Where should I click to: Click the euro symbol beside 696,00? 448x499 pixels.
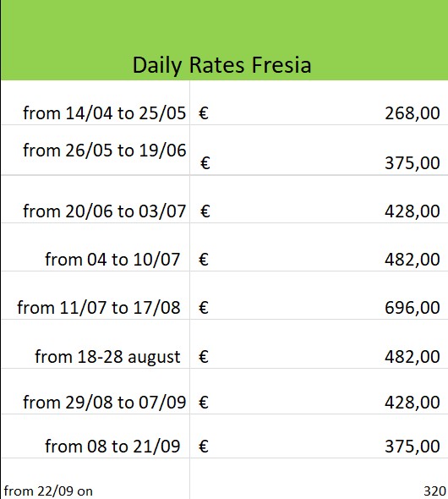[x=204, y=308]
